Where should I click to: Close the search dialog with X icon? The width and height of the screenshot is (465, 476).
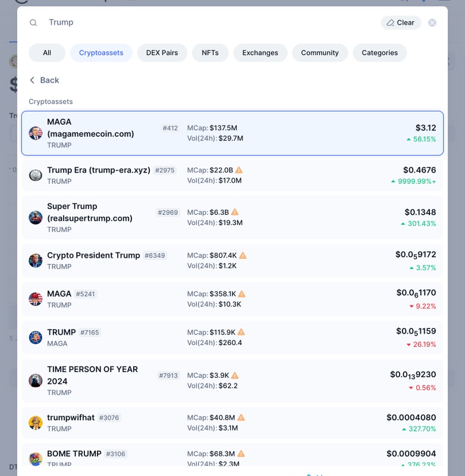pyautogui.click(x=432, y=23)
